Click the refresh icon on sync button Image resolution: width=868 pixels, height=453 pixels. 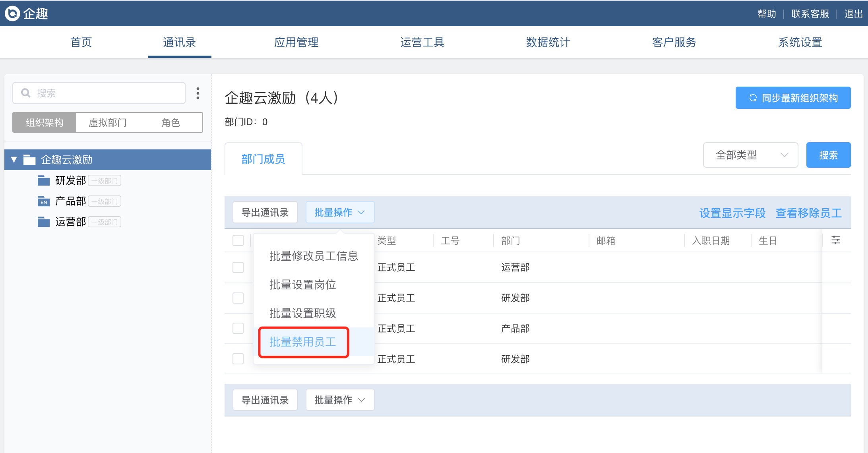753,98
